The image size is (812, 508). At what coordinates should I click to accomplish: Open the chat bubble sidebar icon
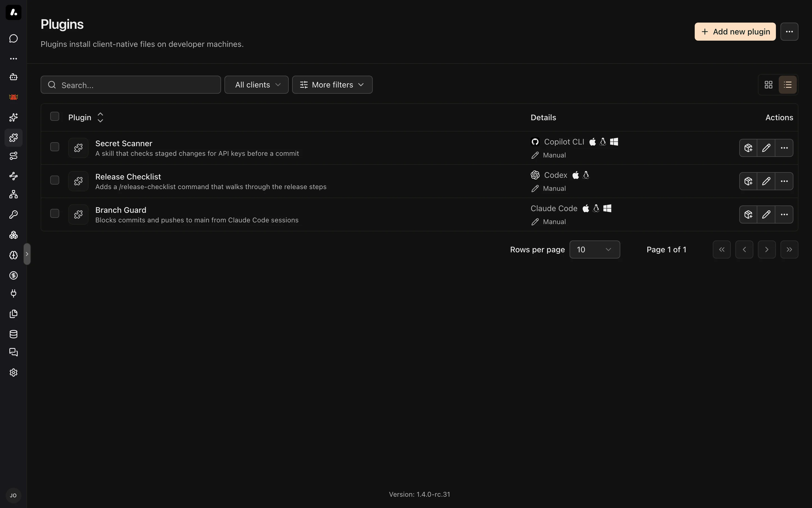[x=14, y=39]
